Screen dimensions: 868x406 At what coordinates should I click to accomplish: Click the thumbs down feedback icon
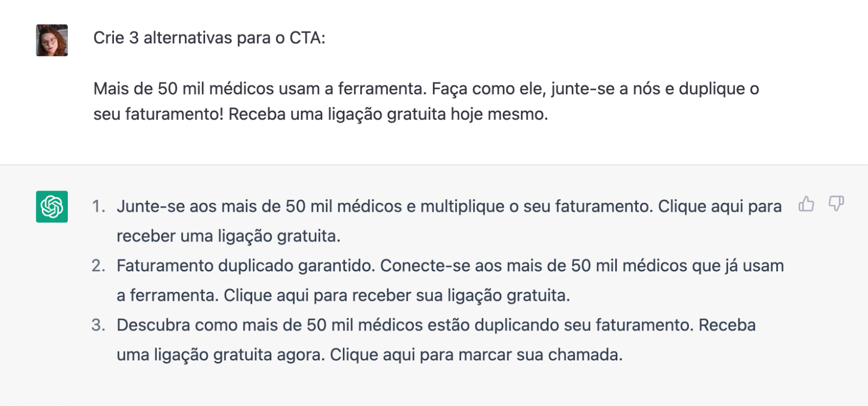[x=836, y=204]
